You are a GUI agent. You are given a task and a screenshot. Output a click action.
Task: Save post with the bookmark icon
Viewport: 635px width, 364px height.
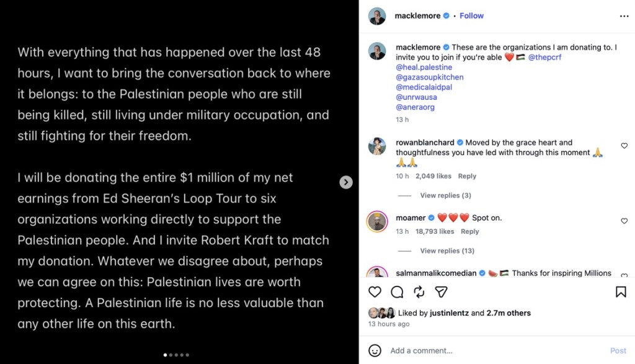tap(620, 292)
